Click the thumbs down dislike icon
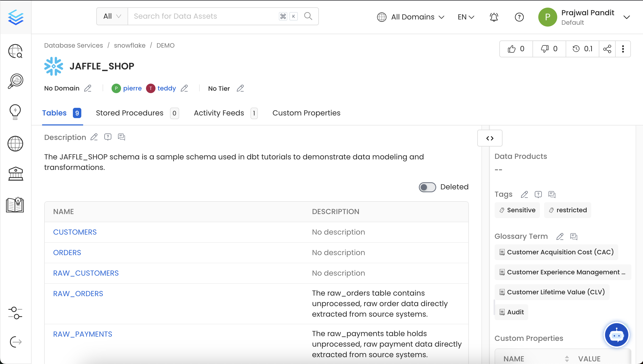The height and width of the screenshot is (364, 643). (x=545, y=49)
